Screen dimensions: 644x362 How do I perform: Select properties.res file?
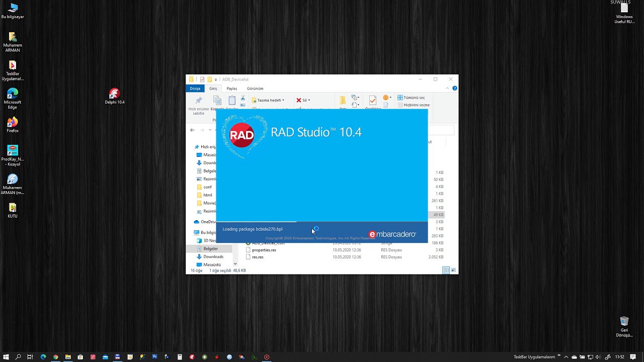click(x=264, y=250)
